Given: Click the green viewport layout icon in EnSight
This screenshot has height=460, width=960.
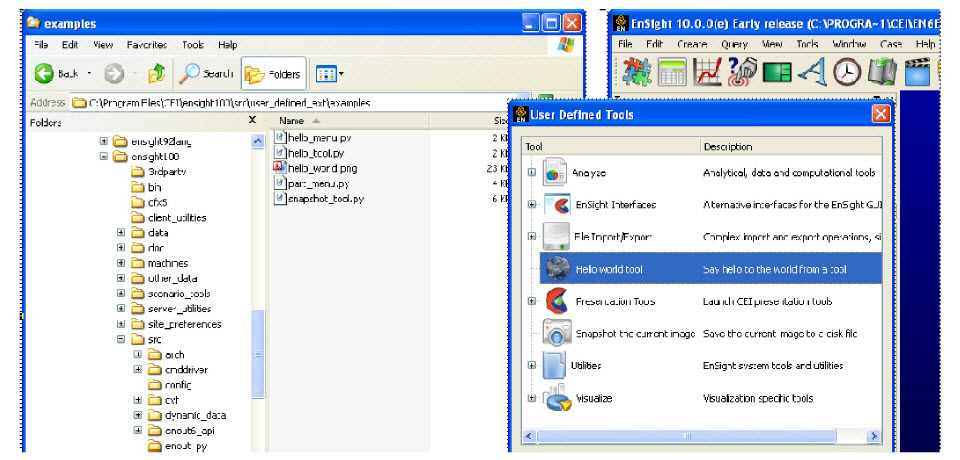Looking at the screenshot, I should pyautogui.click(x=777, y=72).
